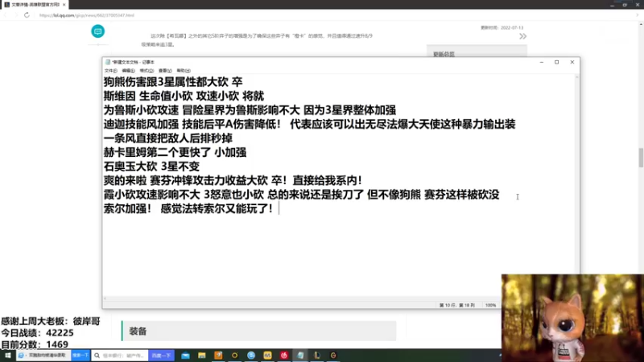Click the line starting 狗熊伤害跟3星属性
This screenshot has width=644, height=362.
[173, 82]
